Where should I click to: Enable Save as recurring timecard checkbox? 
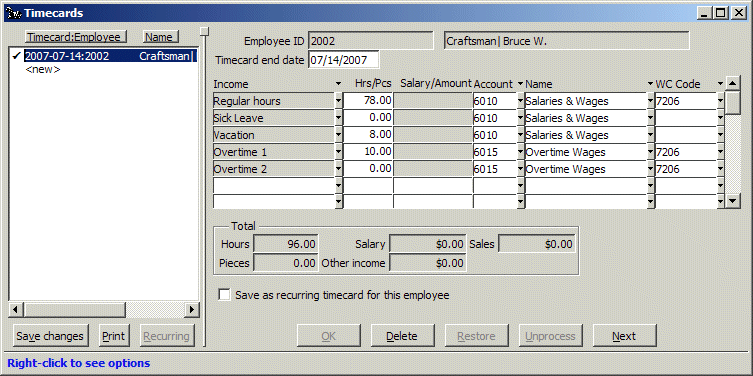click(224, 295)
